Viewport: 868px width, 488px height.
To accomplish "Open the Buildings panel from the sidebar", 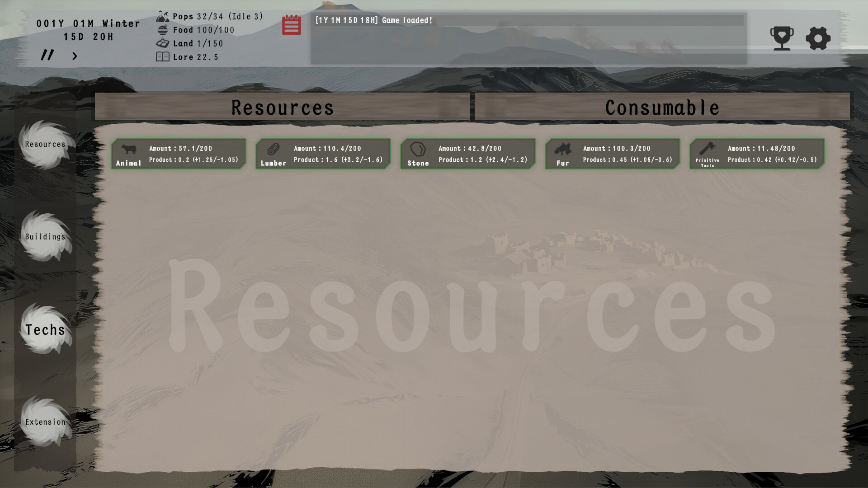I will click(45, 236).
